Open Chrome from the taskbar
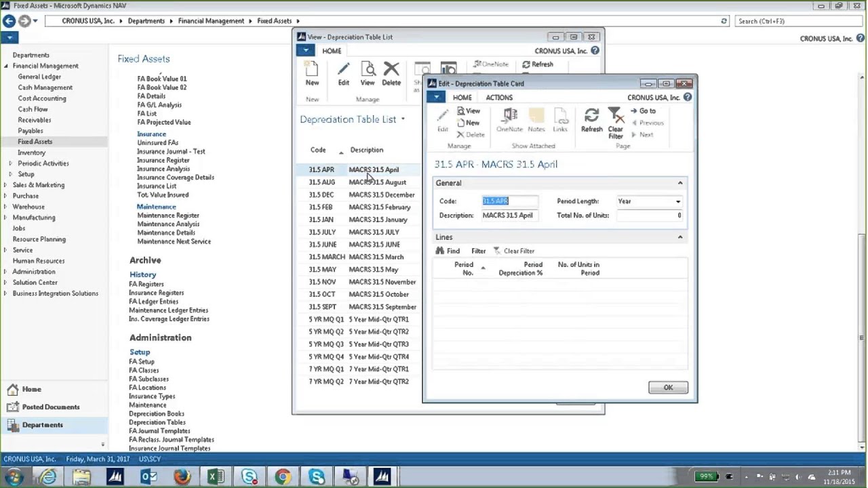This screenshot has height=488, width=868. 283,477
